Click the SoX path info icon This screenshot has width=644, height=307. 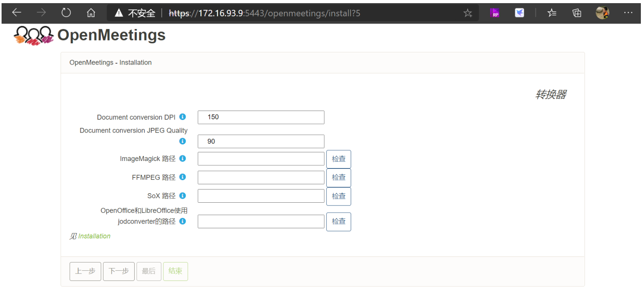(x=182, y=196)
